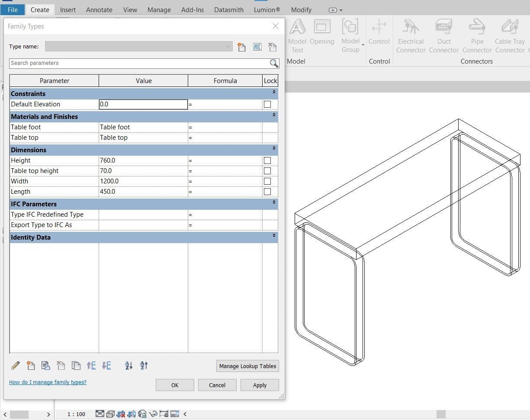Collapse the Dimensions group
The width and height of the screenshot is (530, 420).
pyautogui.click(x=274, y=148)
